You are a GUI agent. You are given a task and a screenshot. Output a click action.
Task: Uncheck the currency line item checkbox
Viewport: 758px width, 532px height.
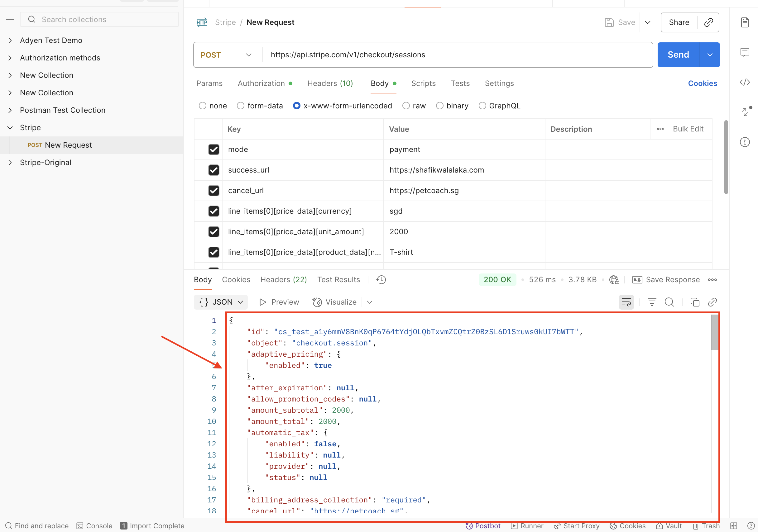(x=213, y=211)
